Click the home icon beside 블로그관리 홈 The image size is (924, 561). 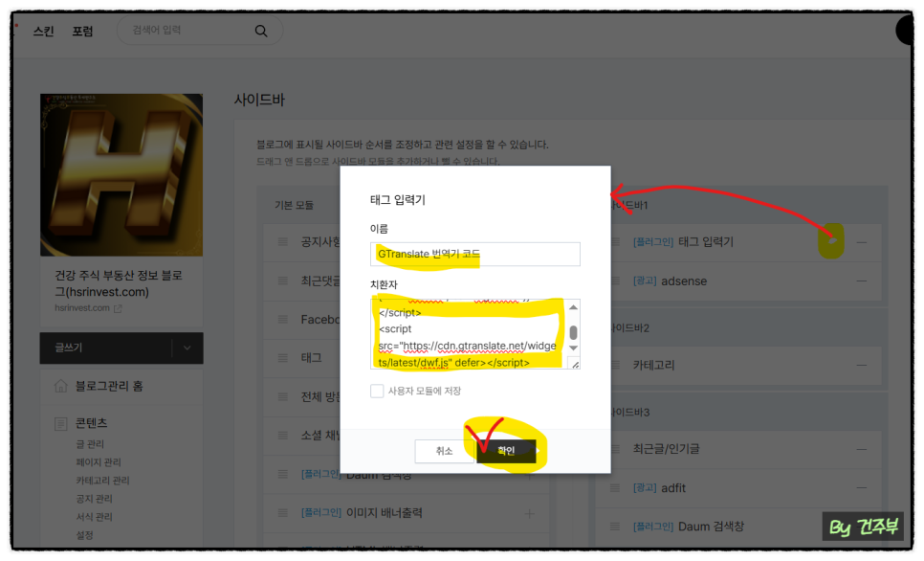60,386
